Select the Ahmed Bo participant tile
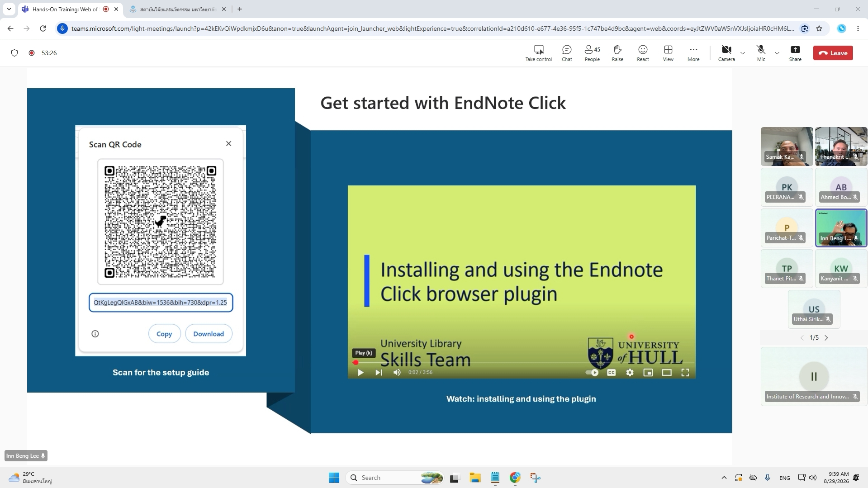868x488 pixels. tap(841, 187)
